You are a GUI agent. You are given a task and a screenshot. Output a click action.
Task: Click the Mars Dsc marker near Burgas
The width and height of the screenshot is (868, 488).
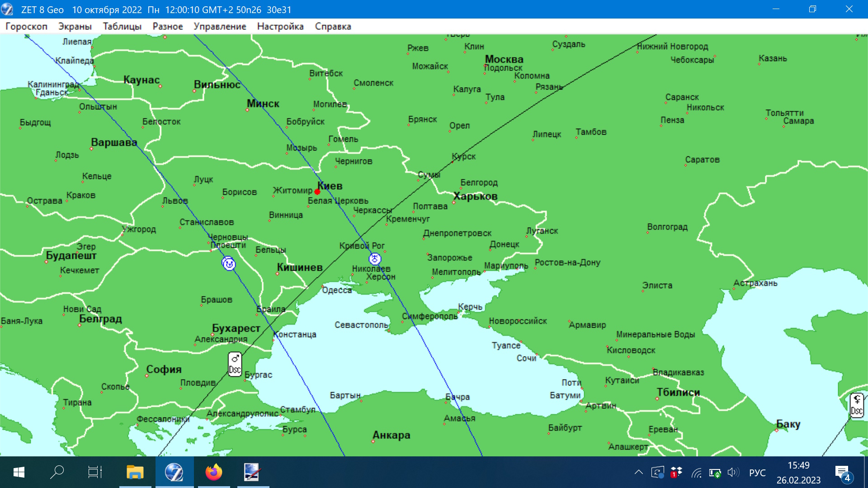click(x=235, y=364)
